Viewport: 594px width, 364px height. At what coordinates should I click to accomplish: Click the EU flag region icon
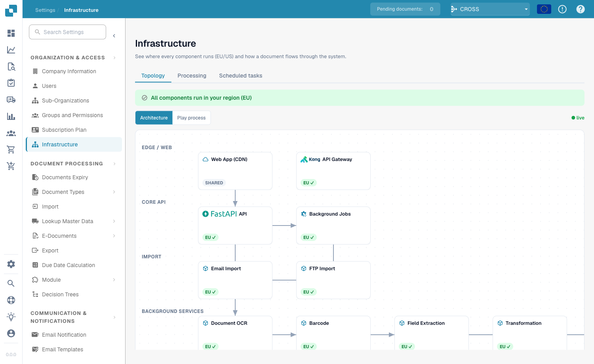544,9
